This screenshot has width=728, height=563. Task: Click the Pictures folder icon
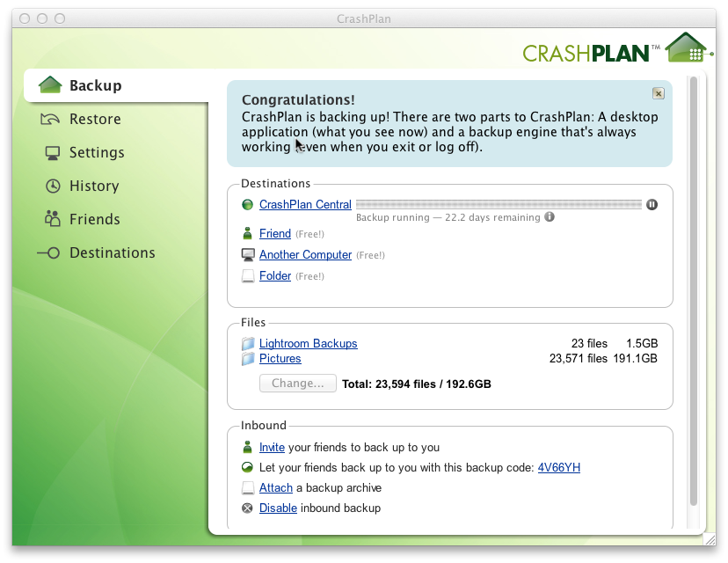click(248, 359)
